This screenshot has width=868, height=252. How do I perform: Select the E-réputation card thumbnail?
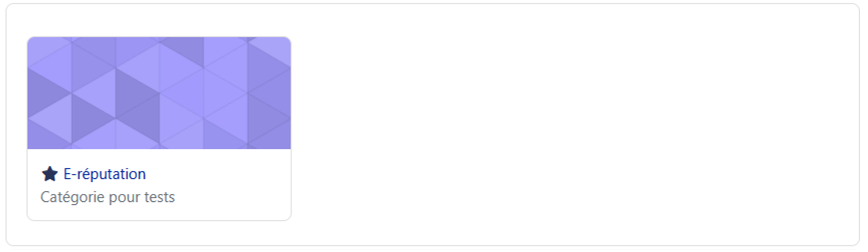[x=159, y=93]
